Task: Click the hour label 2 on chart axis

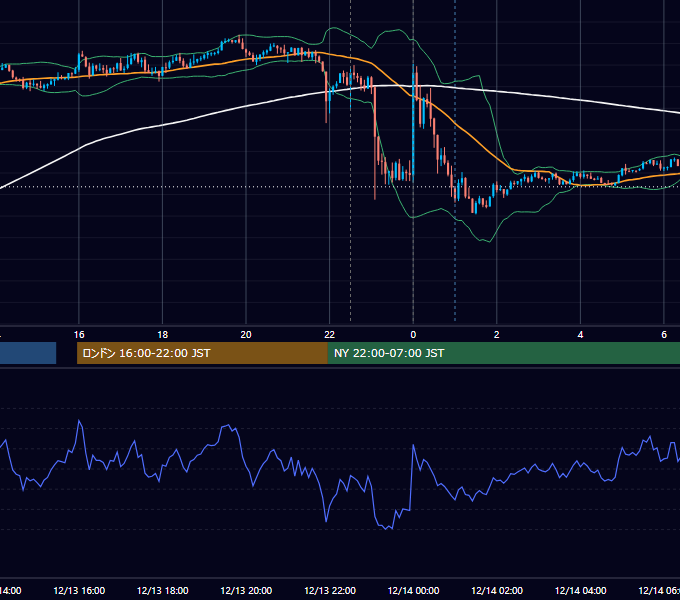Action: coord(497,335)
